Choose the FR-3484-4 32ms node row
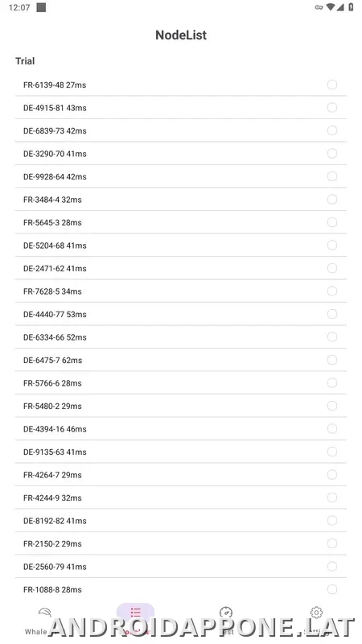This screenshot has height=644, width=362. (181, 200)
